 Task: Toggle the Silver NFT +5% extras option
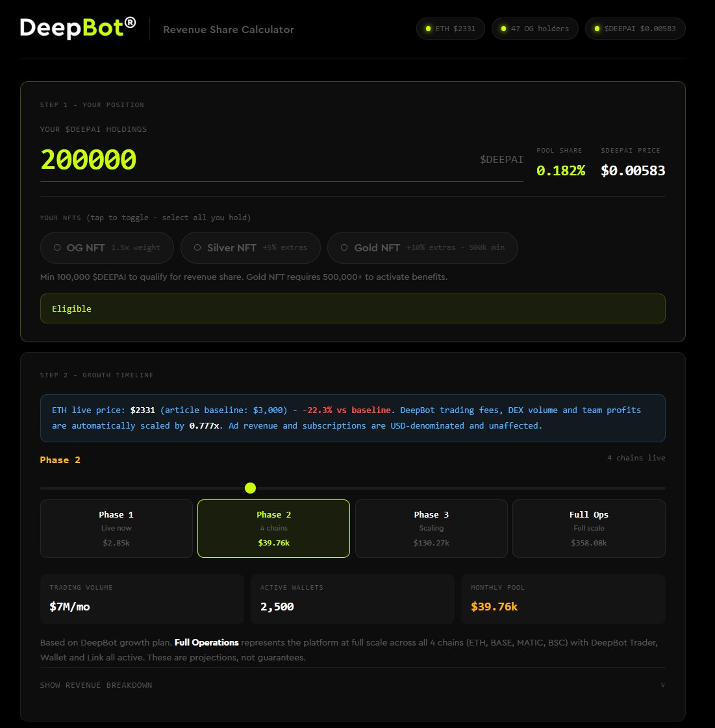coord(251,248)
